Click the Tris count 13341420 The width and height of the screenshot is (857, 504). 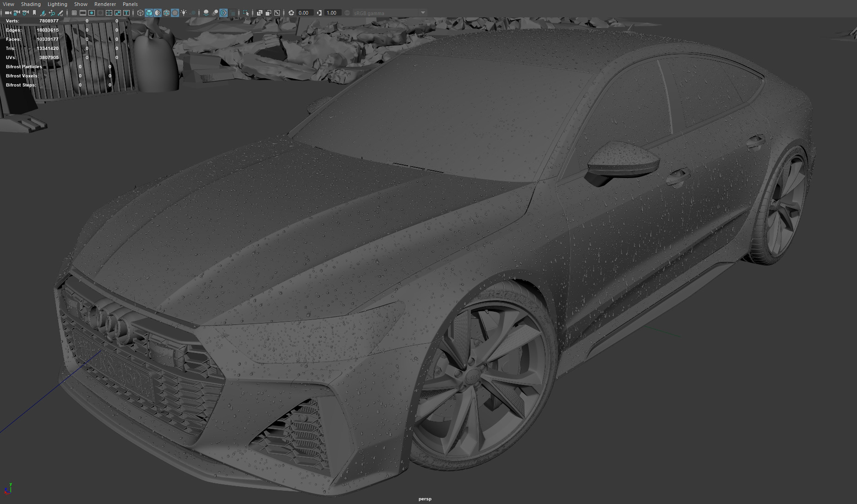[48, 49]
